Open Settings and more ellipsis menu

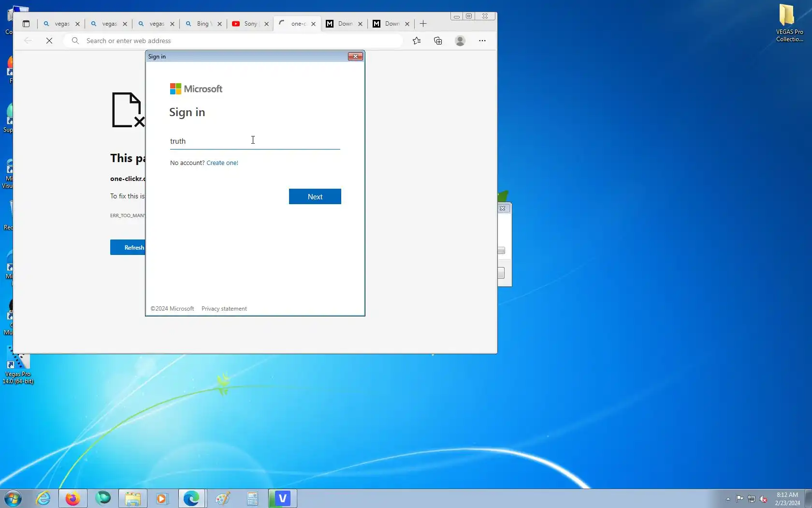tap(482, 41)
